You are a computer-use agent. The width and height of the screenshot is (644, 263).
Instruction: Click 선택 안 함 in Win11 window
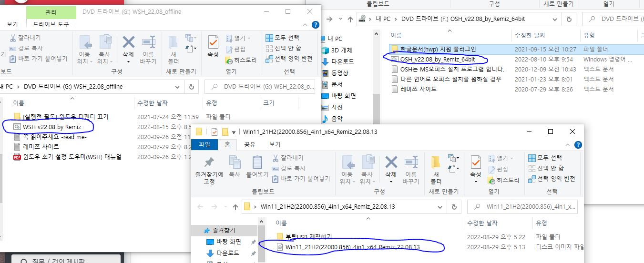[x=546, y=168]
